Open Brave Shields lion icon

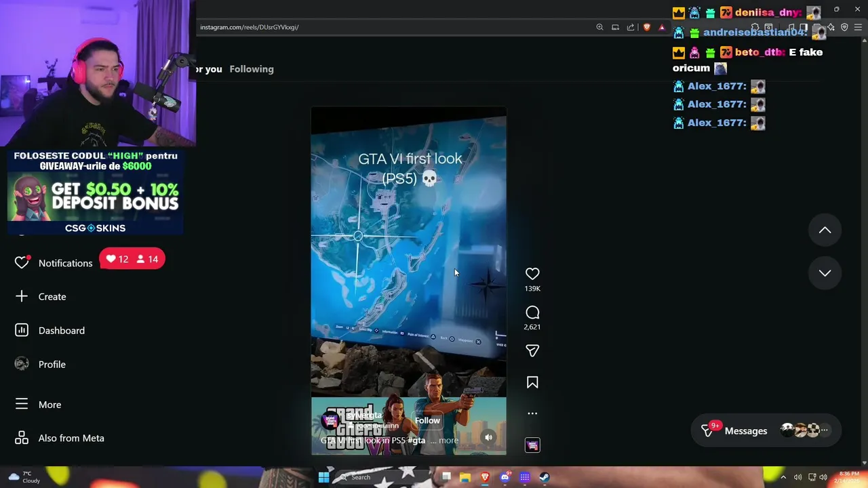[x=646, y=27]
